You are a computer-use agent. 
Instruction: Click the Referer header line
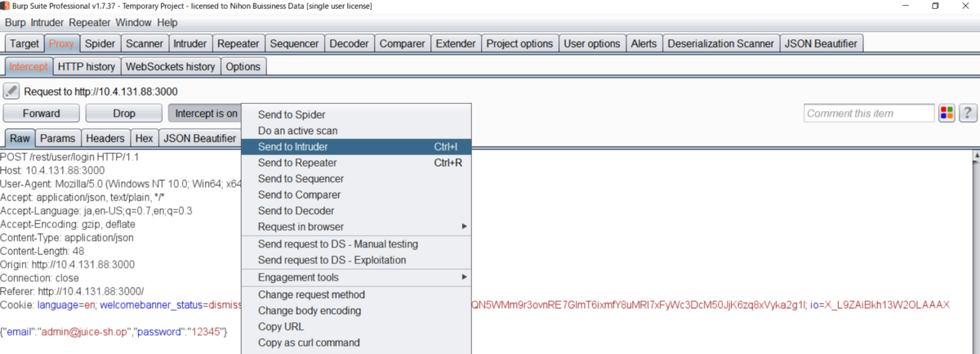point(72,291)
